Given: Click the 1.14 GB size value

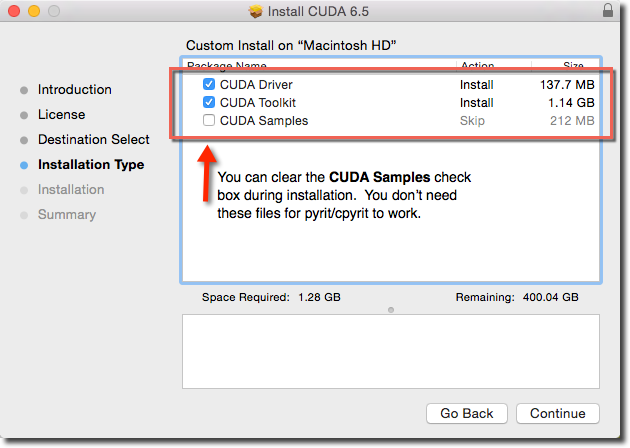Looking at the screenshot, I should (x=571, y=102).
